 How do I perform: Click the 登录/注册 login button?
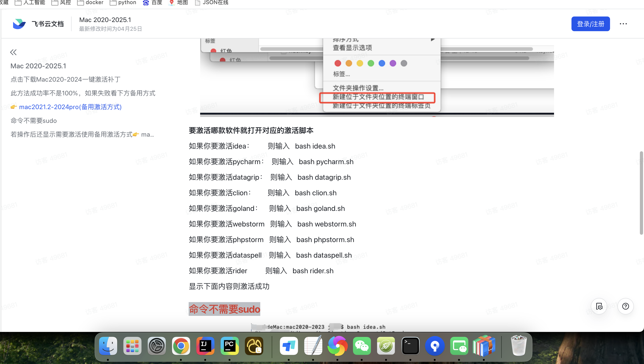tap(590, 24)
